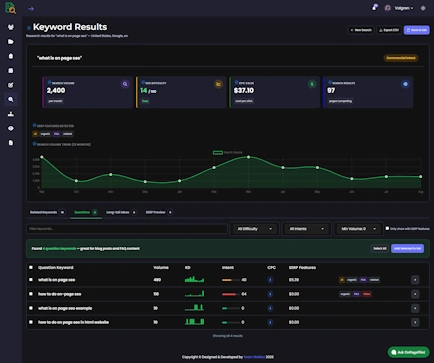Open the All Intents dropdown
This screenshot has width=434, height=363.
pos(307,229)
